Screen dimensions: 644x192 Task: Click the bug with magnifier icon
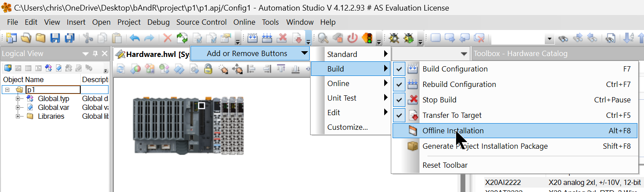click(x=393, y=38)
